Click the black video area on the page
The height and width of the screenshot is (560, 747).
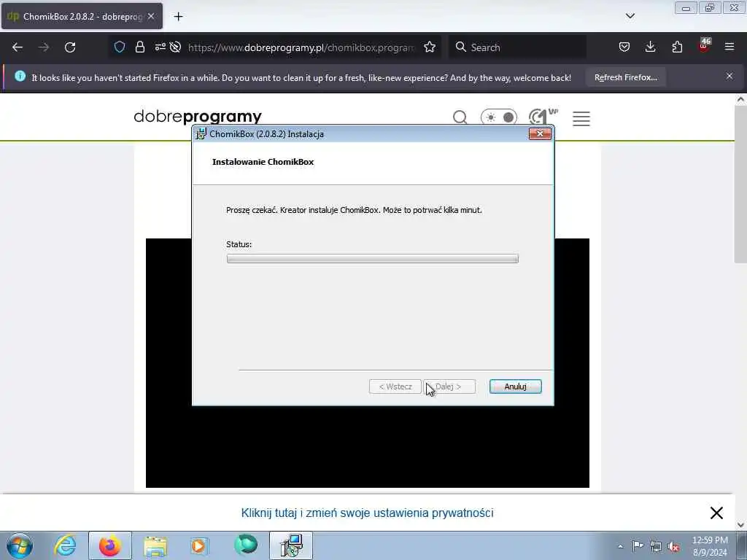point(368,447)
